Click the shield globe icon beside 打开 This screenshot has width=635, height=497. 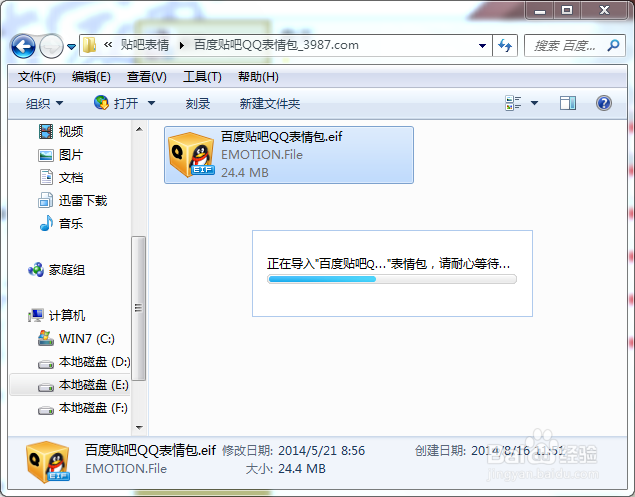tap(101, 102)
